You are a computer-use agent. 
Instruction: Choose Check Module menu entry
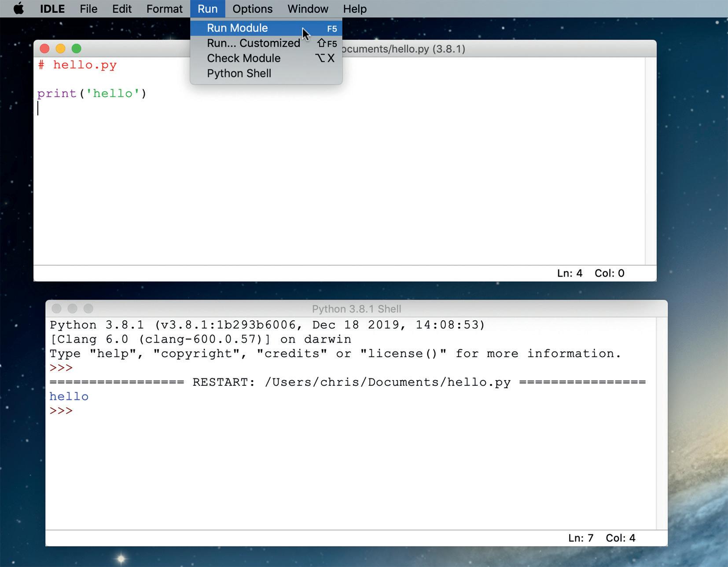pyautogui.click(x=266, y=58)
